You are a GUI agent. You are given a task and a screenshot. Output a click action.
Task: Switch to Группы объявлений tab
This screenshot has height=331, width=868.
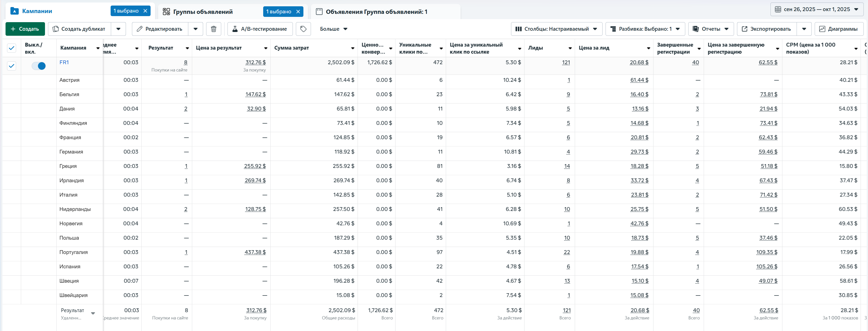pos(203,12)
